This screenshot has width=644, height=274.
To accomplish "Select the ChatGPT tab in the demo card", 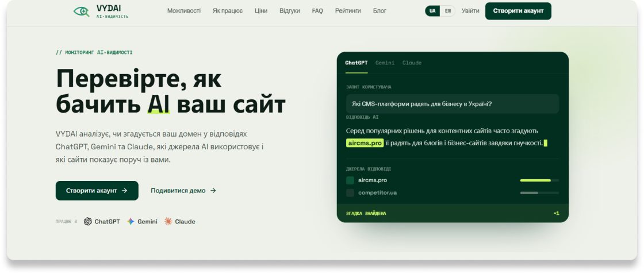I will click(x=356, y=63).
